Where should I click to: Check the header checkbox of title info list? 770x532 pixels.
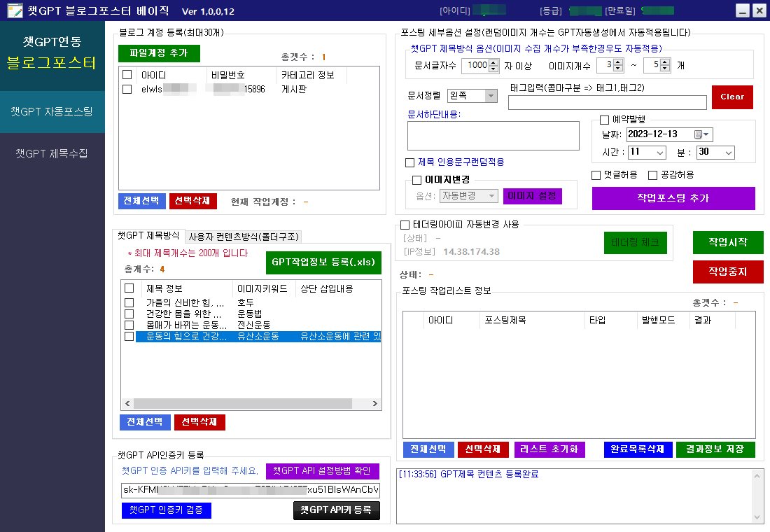pos(129,288)
